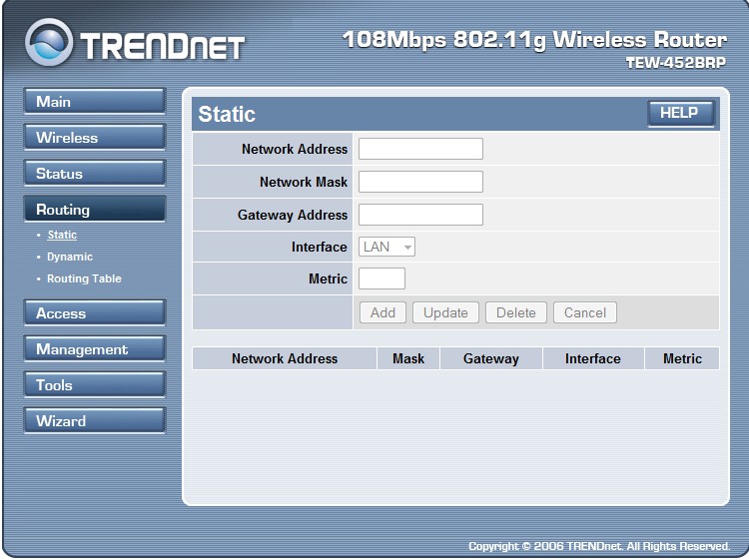Click the Update button

click(x=445, y=312)
